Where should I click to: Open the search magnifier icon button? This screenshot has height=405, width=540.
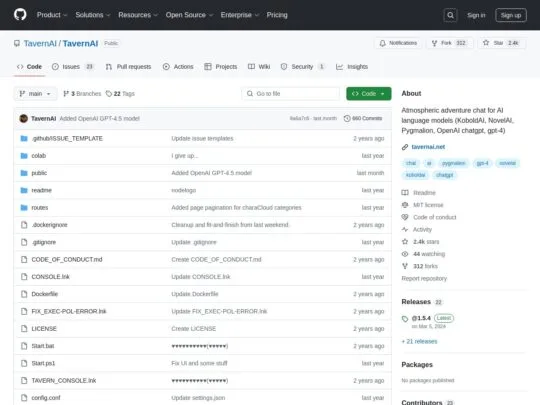click(x=450, y=15)
